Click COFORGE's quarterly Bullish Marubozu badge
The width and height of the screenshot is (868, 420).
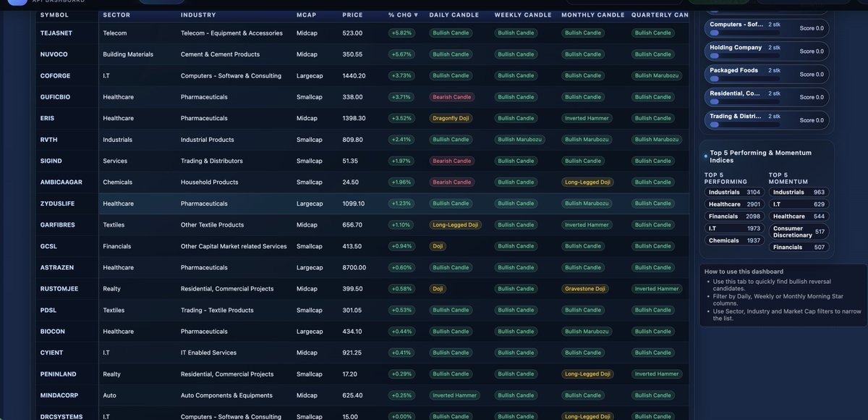pos(657,75)
